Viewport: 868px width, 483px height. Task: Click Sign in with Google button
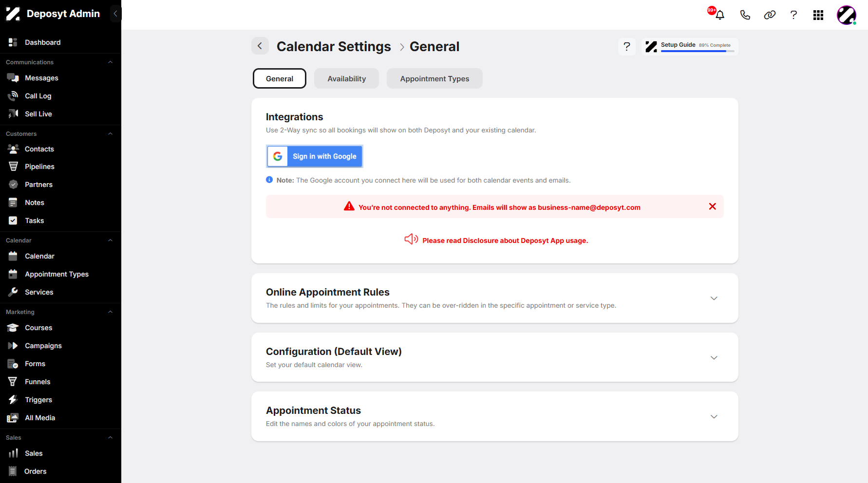tap(315, 156)
